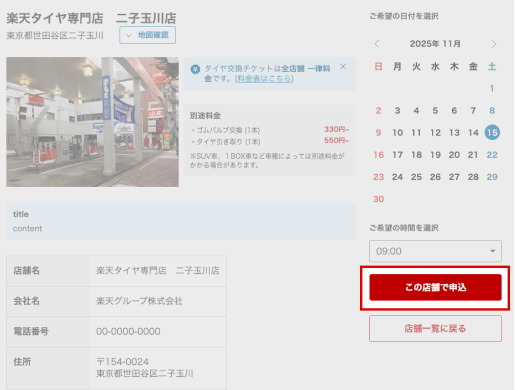The image size is (515, 390).
Task: Select November 14 on calendar
Action: [x=473, y=133]
